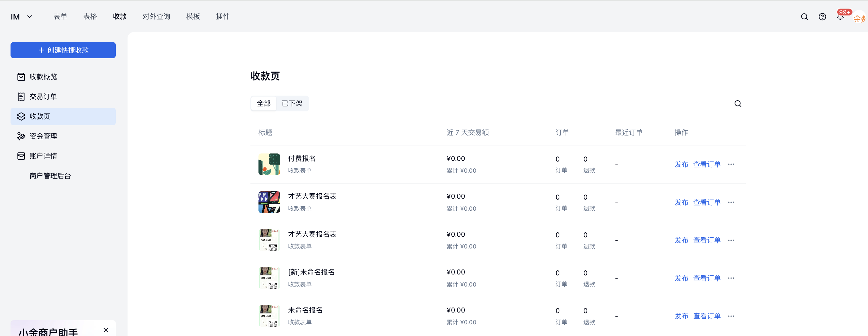The width and height of the screenshot is (868, 336).
Task: Open the 模板 top tab
Action: pyautogui.click(x=193, y=16)
